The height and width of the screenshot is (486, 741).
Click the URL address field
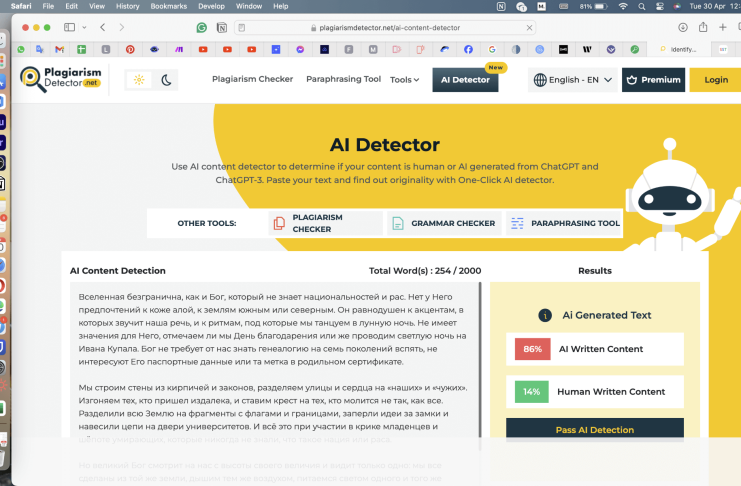pos(385,28)
